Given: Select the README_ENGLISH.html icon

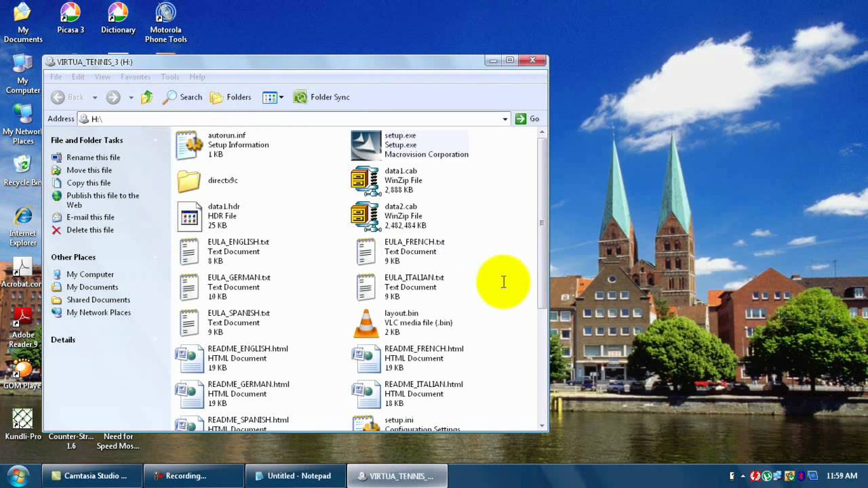Looking at the screenshot, I should coord(189,359).
